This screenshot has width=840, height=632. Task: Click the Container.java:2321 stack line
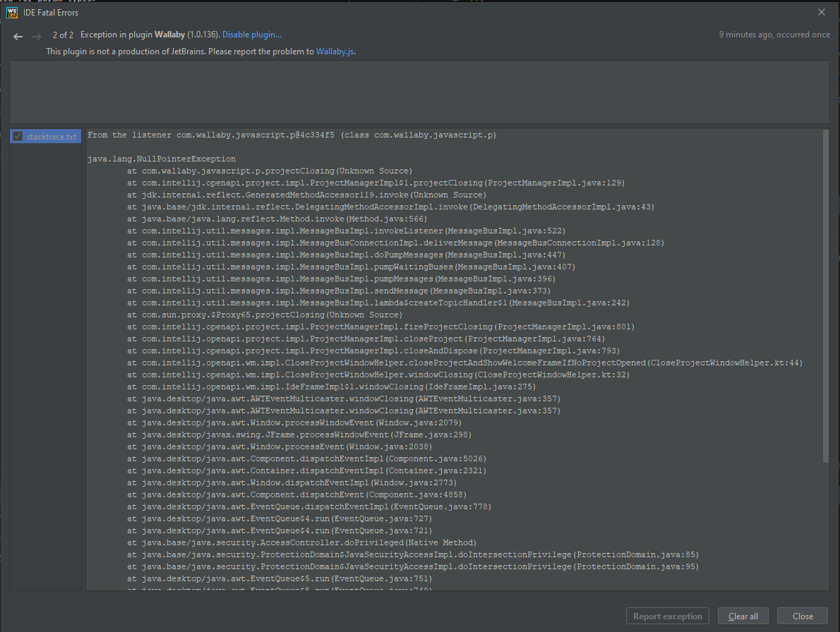click(307, 470)
